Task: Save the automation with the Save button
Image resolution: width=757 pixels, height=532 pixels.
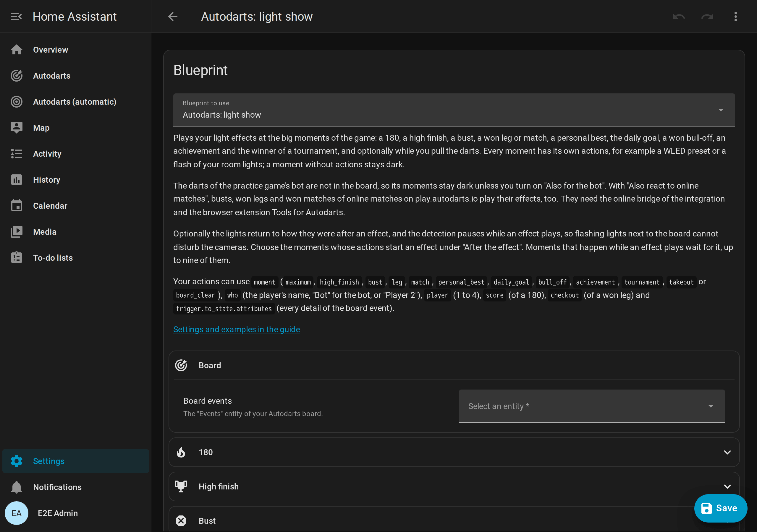Action: pyautogui.click(x=720, y=508)
